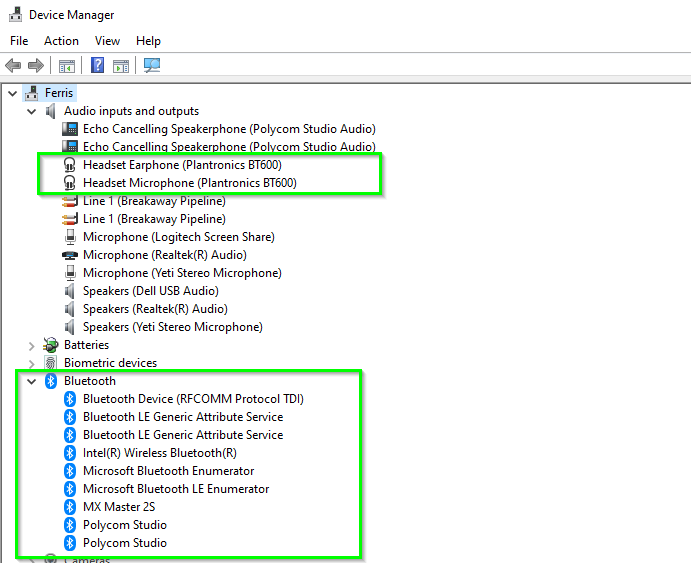Select Microphone (Yeti Stereo Microphone)

tap(182, 273)
